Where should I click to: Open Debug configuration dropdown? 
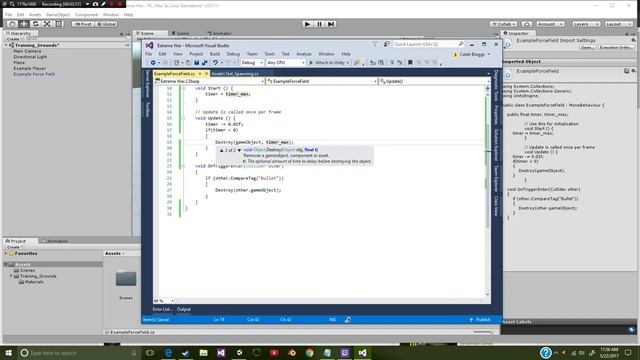click(252, 63)
